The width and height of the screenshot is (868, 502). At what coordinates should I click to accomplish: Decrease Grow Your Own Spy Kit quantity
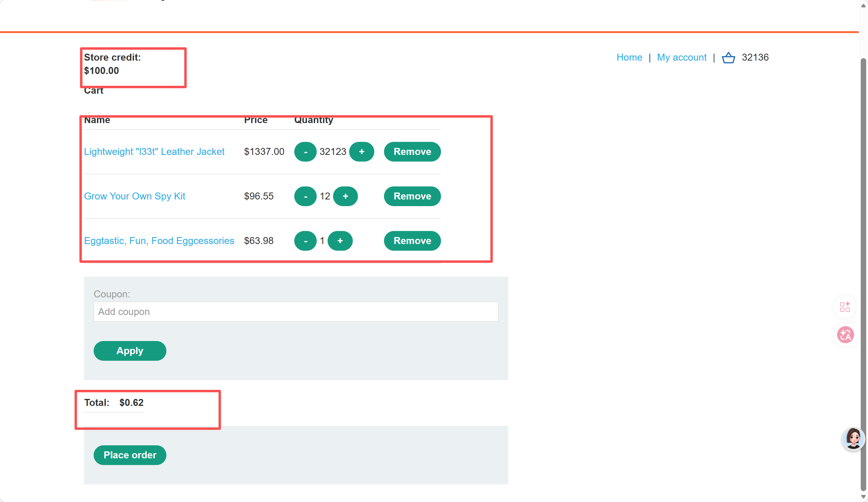click(x=305, y=196)
